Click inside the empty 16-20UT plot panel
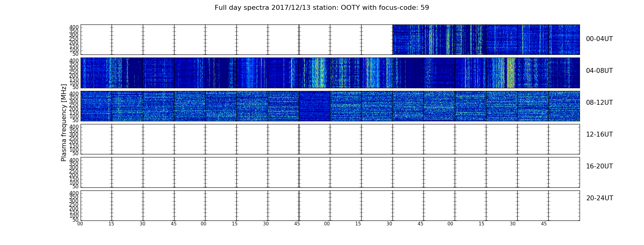 [330, 172]
